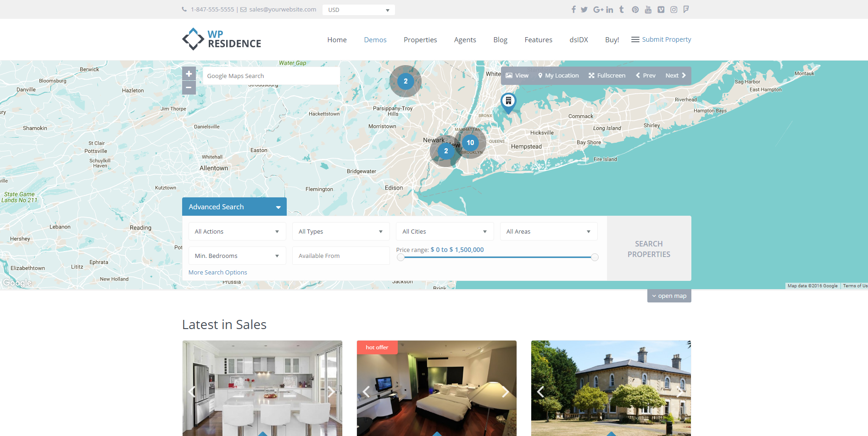This screenshot has width=868, height=436.
Task: Click the Prev map navigation button
Action: (x=645, y=75)
